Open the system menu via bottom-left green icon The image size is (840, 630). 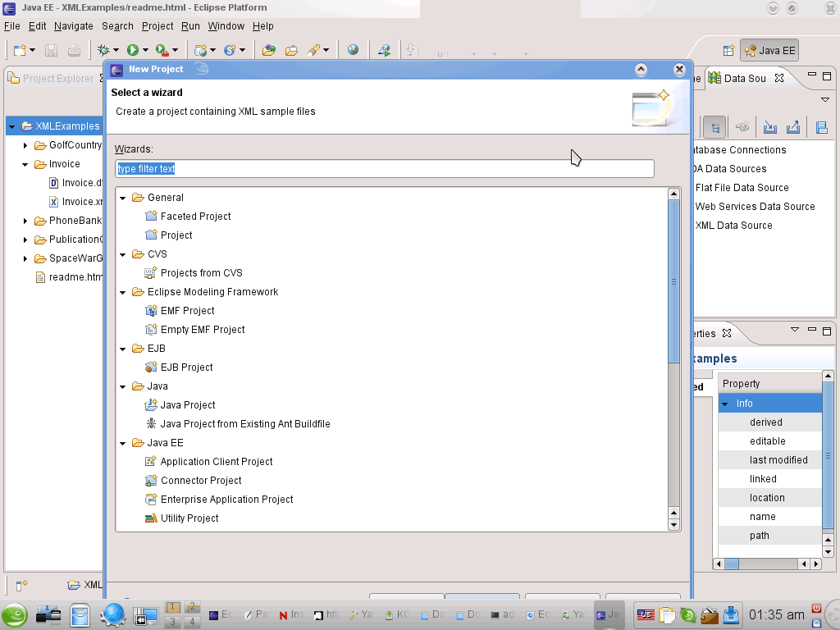[x=14, y=614]
